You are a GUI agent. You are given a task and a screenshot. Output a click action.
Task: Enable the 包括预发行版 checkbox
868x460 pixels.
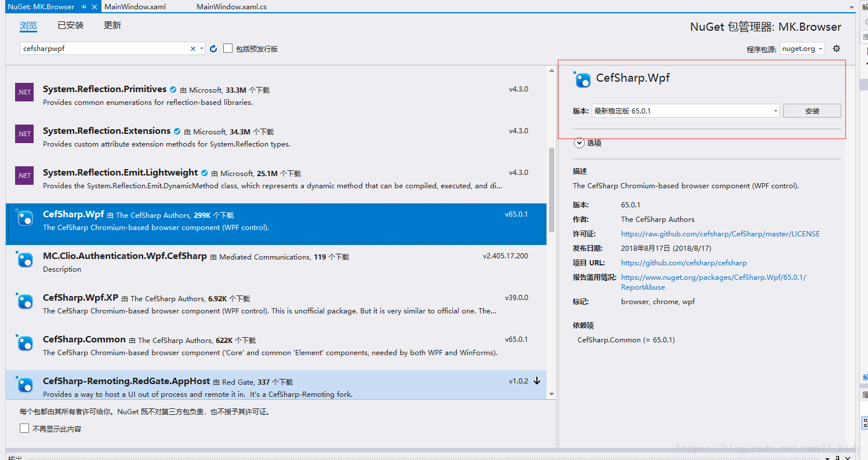(227, 48)
